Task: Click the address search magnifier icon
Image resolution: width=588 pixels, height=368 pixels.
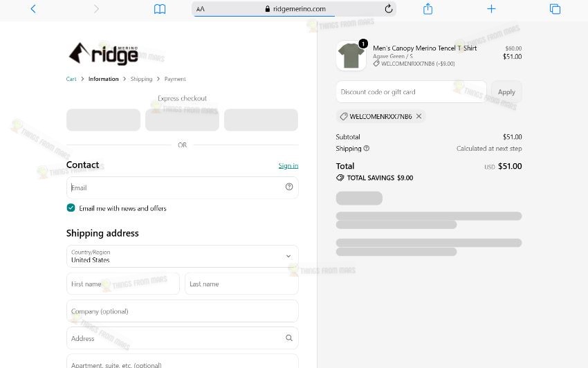Action: 288,338
